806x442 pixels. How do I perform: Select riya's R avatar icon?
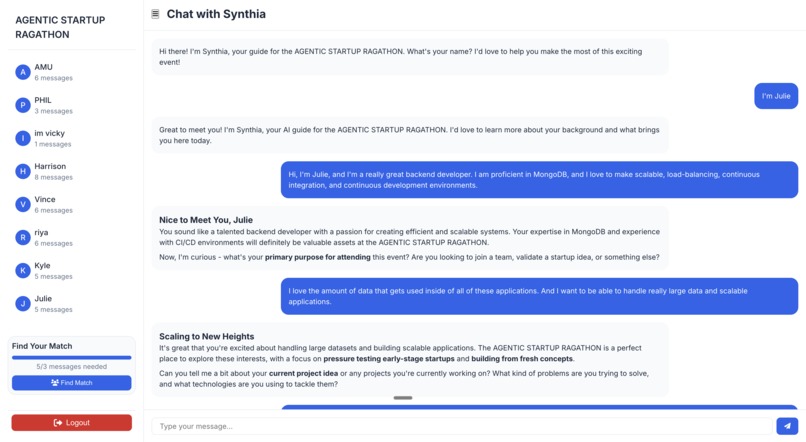click(23, 237)
